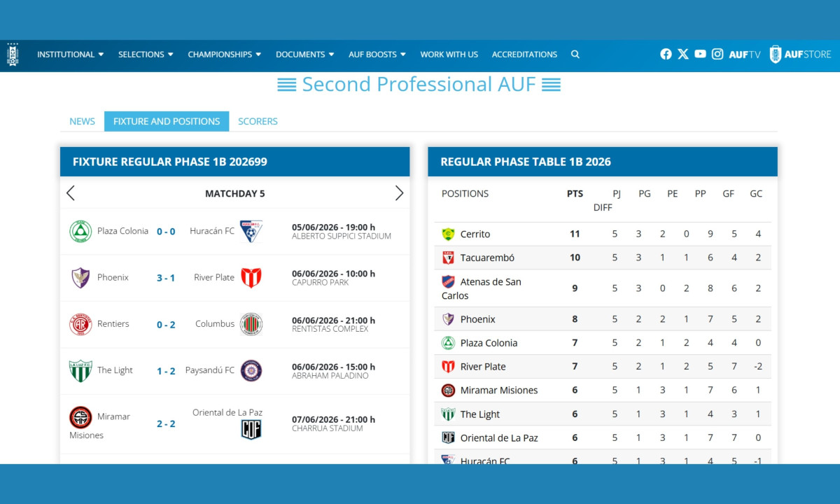Click Plaza Colonia crest in standings table
840x504 pixels.
coord(448,343)
